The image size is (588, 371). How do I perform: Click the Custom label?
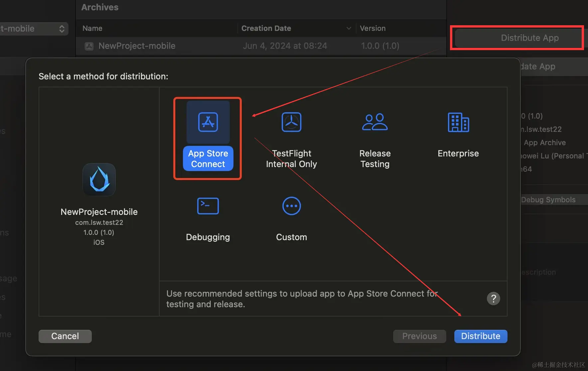click(x=292, y=237)
